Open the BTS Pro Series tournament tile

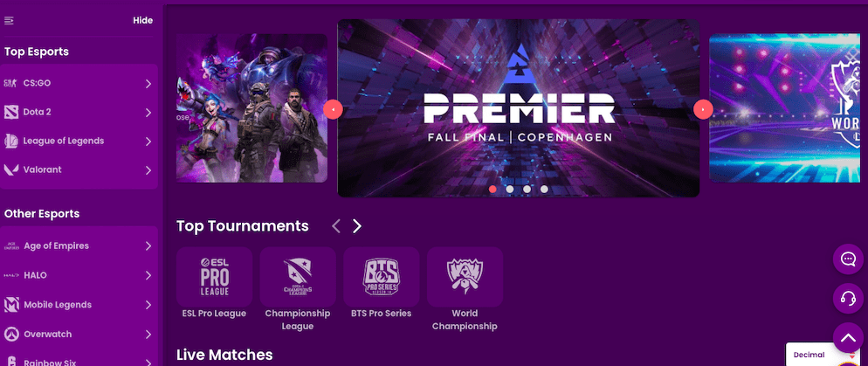382,277
